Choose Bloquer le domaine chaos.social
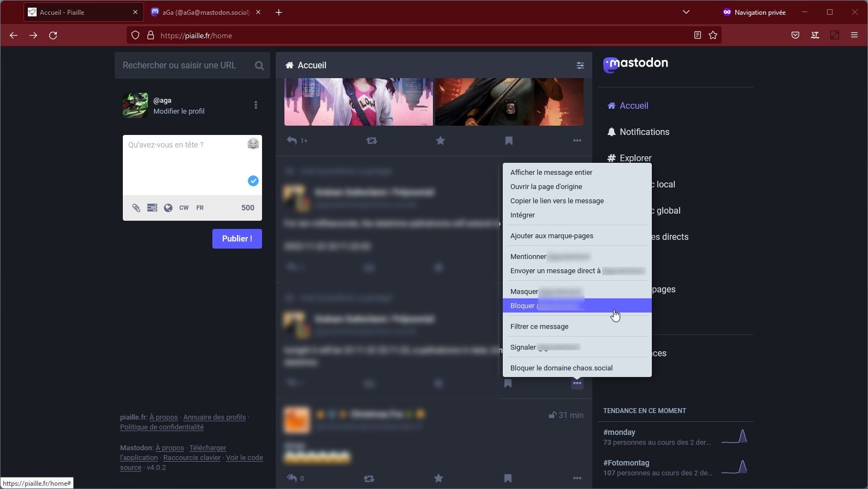Screen dimensions: 868x489 577,368
